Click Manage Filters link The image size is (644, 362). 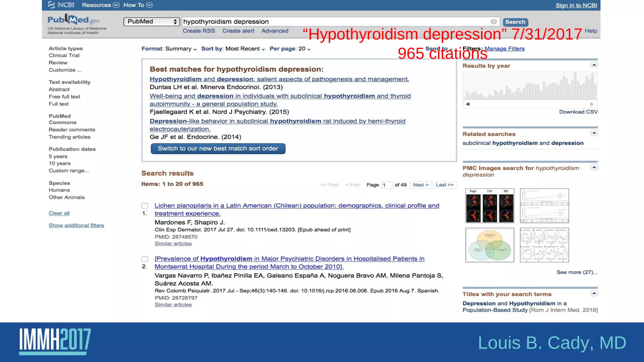coord(504,49)
